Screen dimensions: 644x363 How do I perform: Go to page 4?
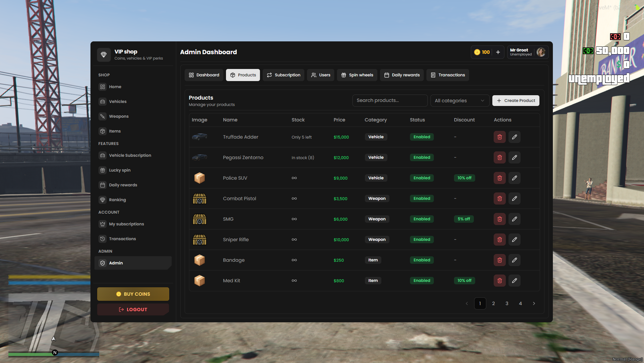520,303
